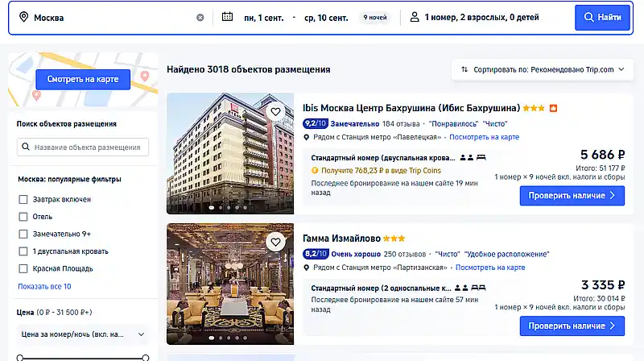Click Посмотреть на карте for Гамма Измайлово
Viewport: 644px width, 361px height.
click(490, 268)
